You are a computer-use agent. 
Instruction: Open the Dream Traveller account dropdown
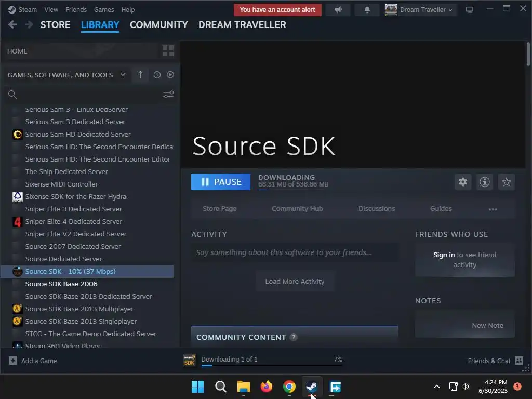[x=426, y=10]
